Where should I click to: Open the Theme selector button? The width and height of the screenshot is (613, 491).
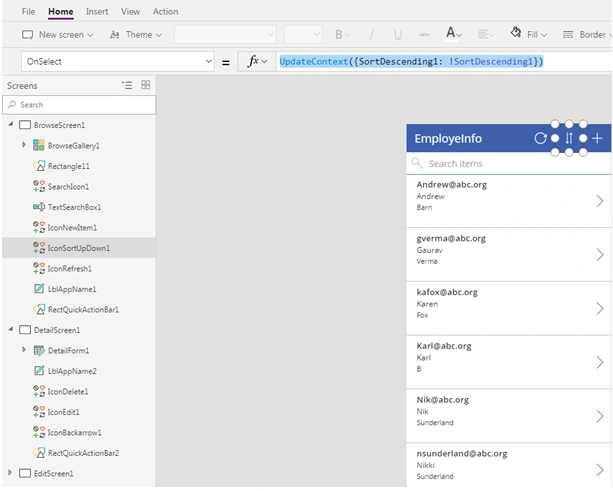tap(136, 34)
